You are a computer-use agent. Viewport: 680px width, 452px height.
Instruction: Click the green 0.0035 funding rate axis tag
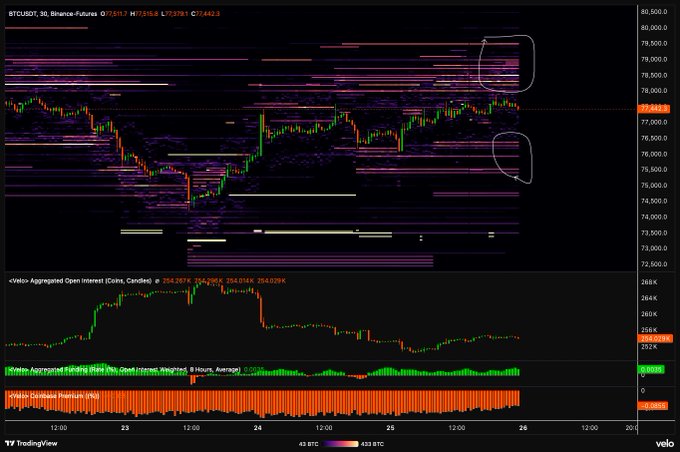tap(651, 370)
